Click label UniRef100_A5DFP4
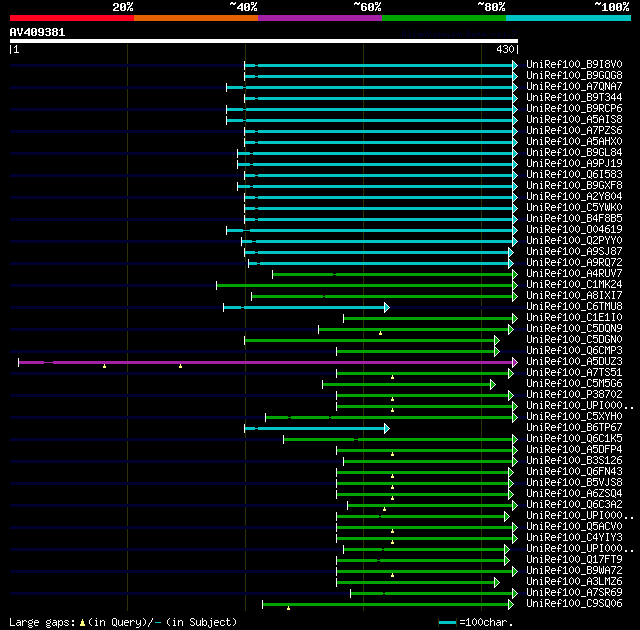This screenshot has width=640, height=630. pos(574,450)
